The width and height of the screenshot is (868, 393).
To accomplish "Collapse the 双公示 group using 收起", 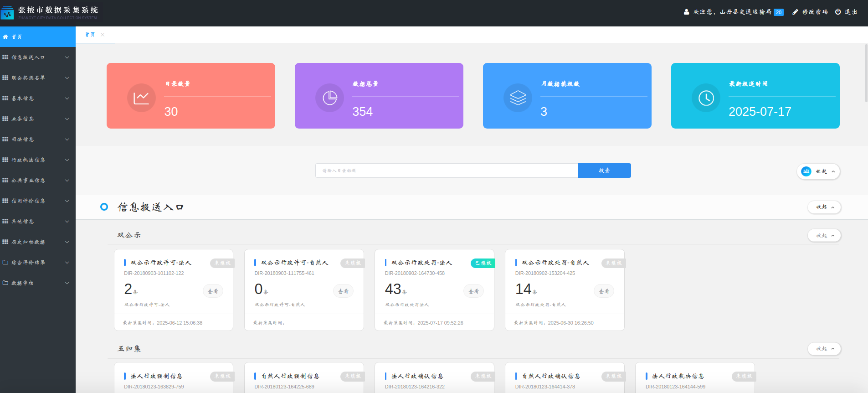I will click(x=824, y=236).
